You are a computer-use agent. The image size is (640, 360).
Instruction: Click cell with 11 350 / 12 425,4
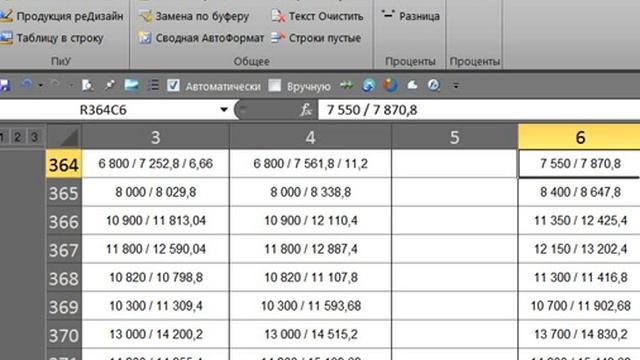[x=580, y=221]
